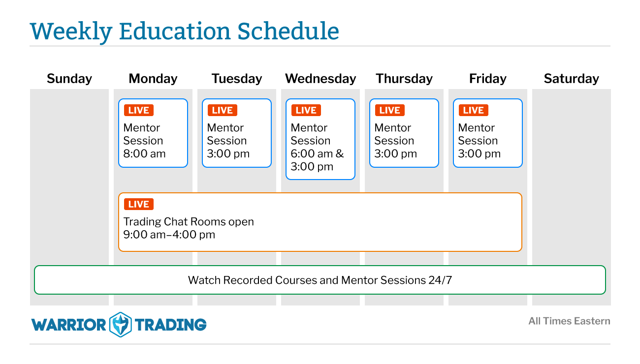Click the LIVE badge in Monday's session card
The width and height of the screenshot is (640, 364).
point(139,110)
